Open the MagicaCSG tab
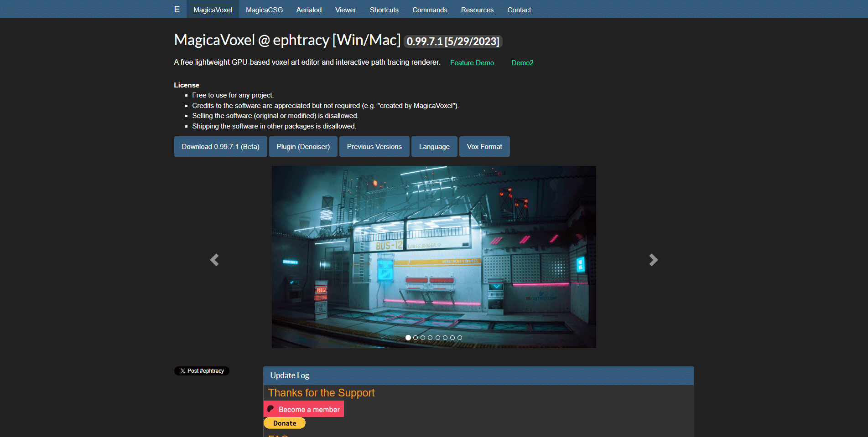This screenshot has height=437, width=868. coord(264,10)
